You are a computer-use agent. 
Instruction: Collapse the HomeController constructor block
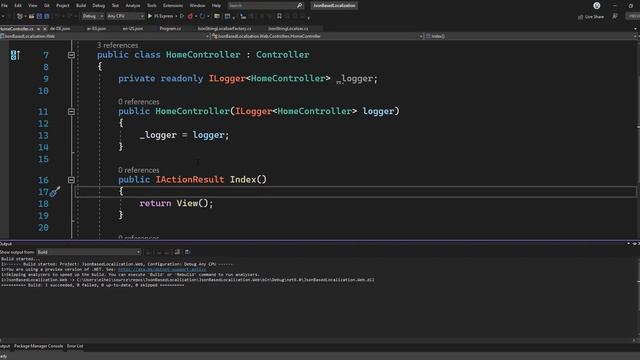point(71,111)
